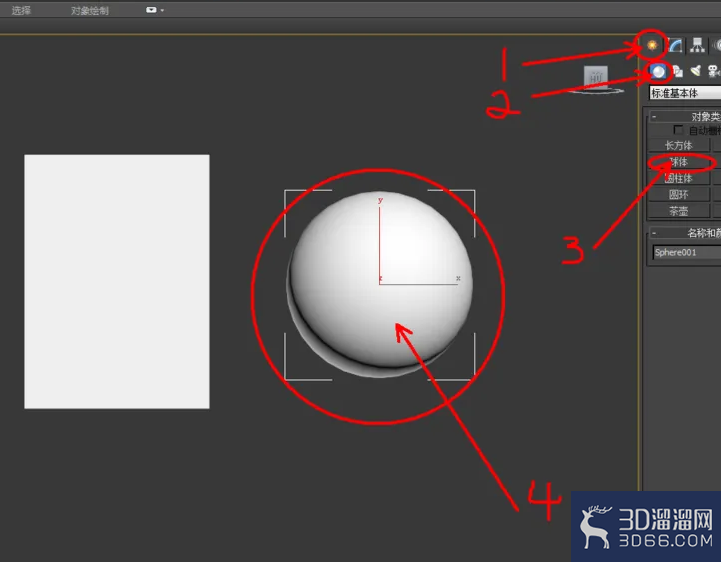
Task: Click the ribbon minimize toggle icon
Action: [x=151, y=10]
